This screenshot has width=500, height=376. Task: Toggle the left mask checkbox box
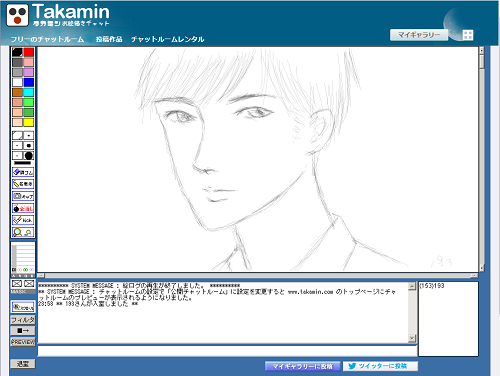[x=17, y=284]
